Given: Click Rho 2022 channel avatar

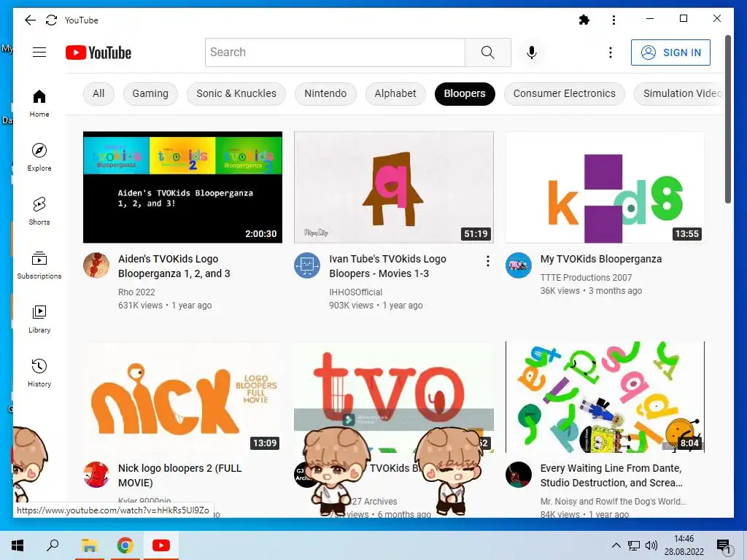Looking at the screenshot, I should pyautogui.click(x=96, y=265).
